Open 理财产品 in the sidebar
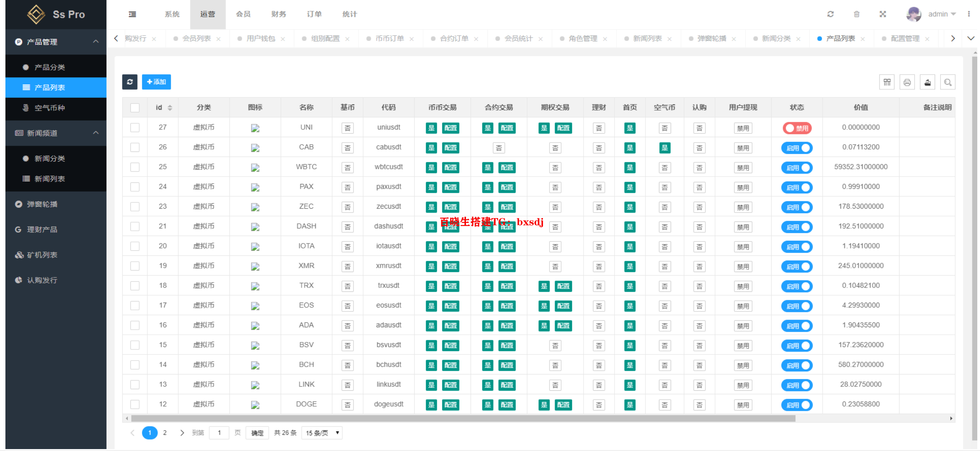 42,230
